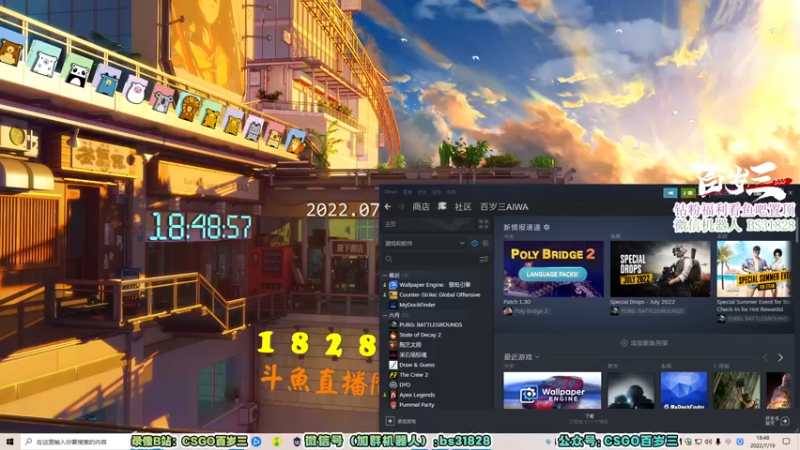This screenshot has width=800, height=450.
Task: Open the Special Summer Event news card
Action: [x=754, y=269]
